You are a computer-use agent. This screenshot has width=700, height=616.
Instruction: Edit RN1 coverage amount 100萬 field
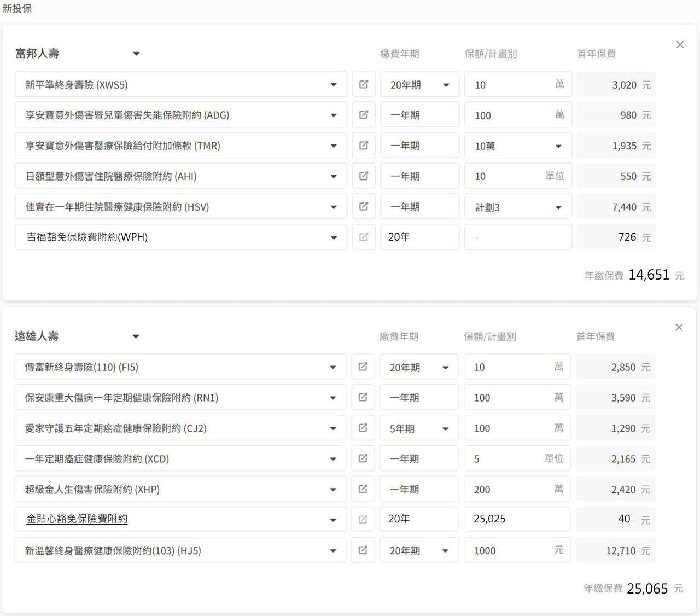(517, 398)
